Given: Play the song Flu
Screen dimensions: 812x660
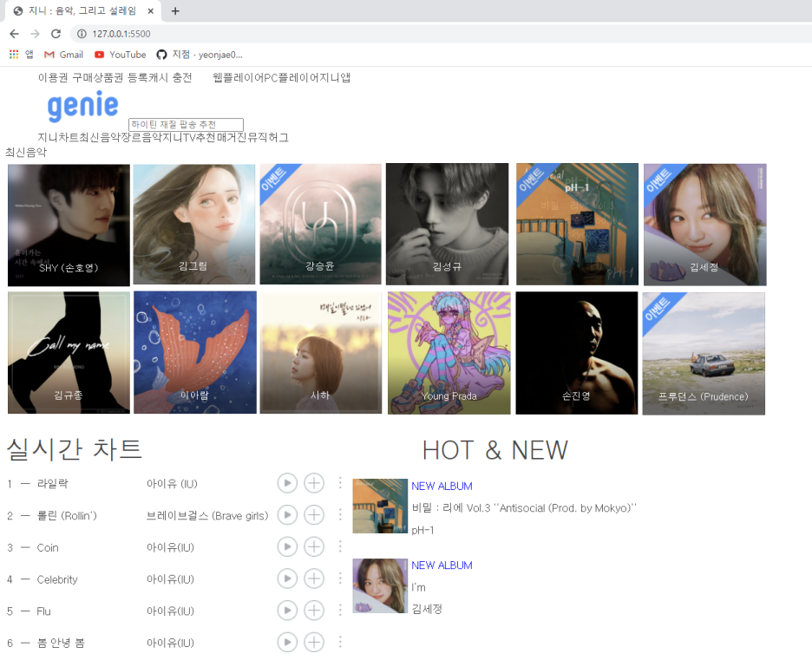Looking at the screenshot, I should coord(287,611).
